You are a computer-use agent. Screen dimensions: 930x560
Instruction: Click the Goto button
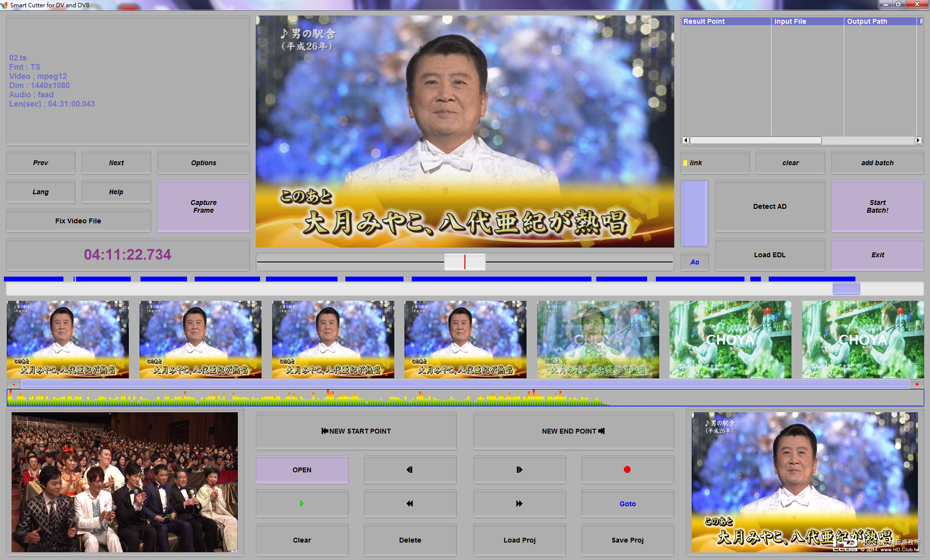tap(627, 504)
